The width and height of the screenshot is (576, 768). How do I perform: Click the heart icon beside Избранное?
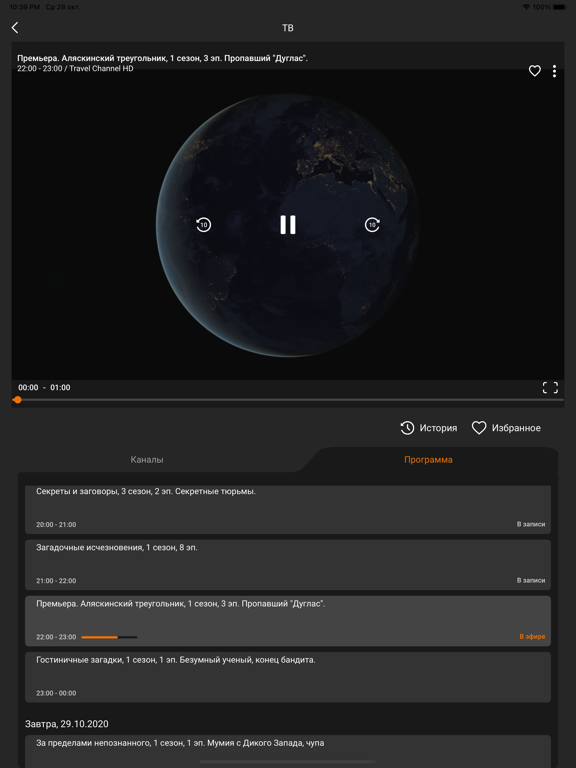(479, 428)
